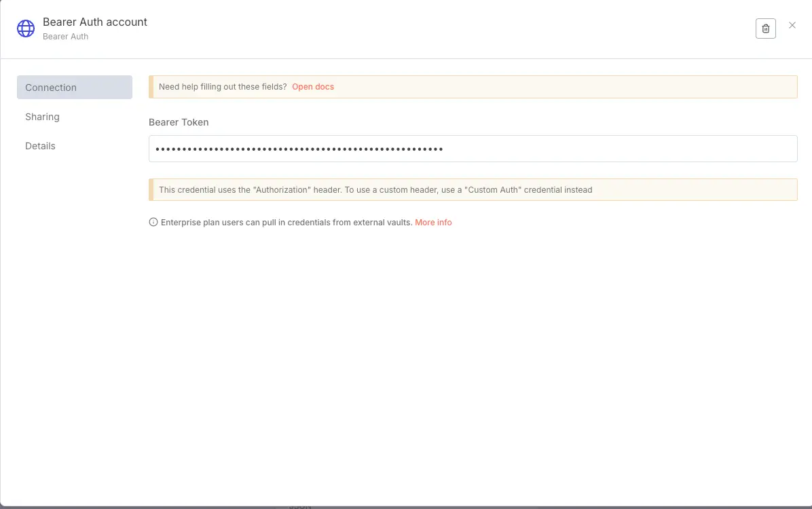Follow the 'More info' link about vaults

tap(433, 222)
